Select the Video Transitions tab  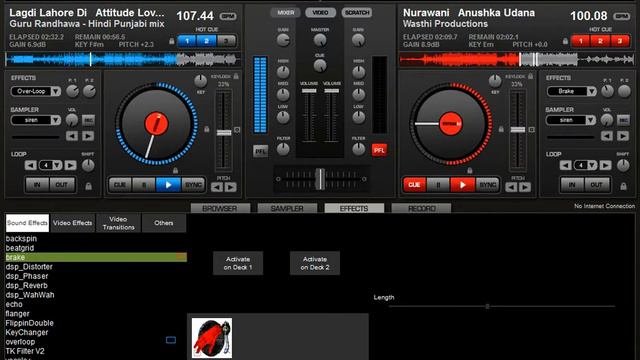point(118,223)
